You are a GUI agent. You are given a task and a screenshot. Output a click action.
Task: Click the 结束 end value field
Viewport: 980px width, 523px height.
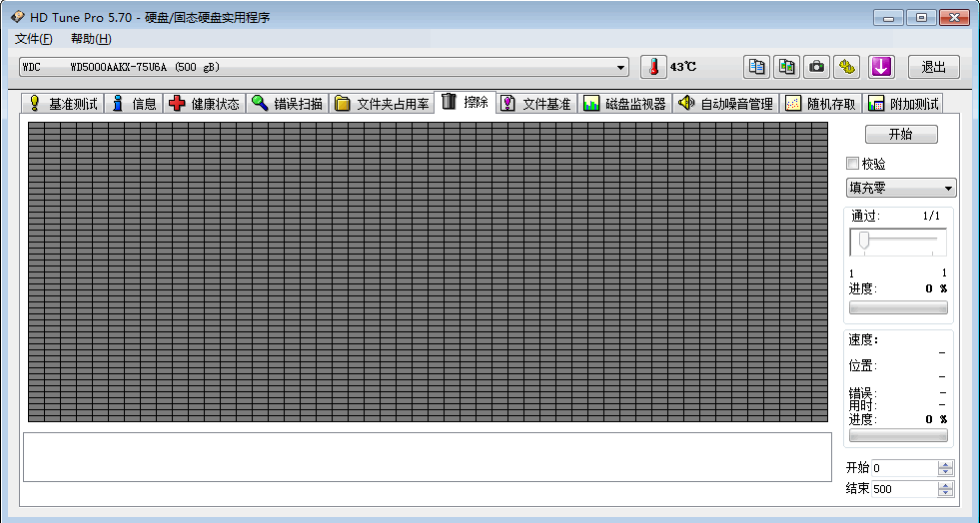[903, 489]
